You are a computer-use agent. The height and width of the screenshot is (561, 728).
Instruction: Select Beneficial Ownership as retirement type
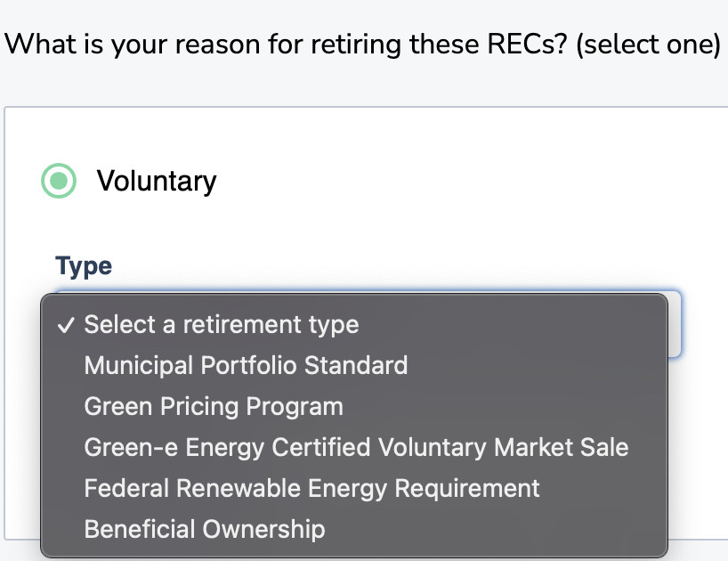205,529
